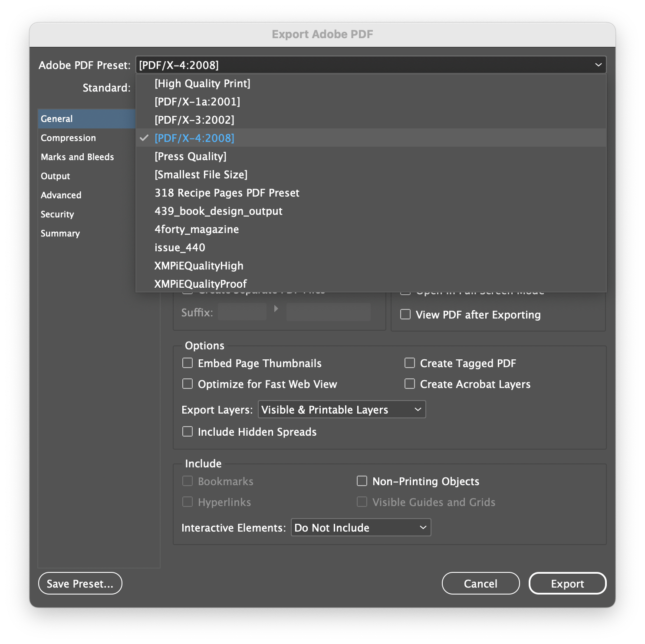Choose the 318 Recipe Pages PDF Preset
This screenshot has width=645, height=644.
point(227,193)
